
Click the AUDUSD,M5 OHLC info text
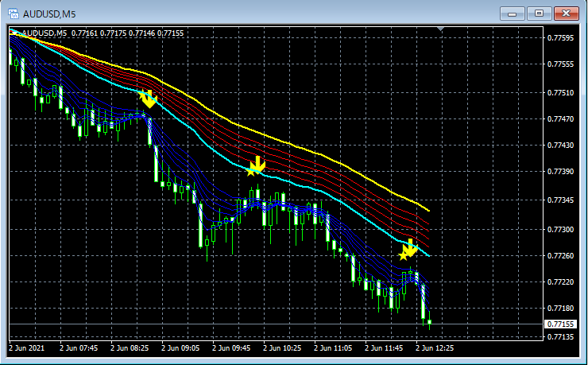click(103, 33)
